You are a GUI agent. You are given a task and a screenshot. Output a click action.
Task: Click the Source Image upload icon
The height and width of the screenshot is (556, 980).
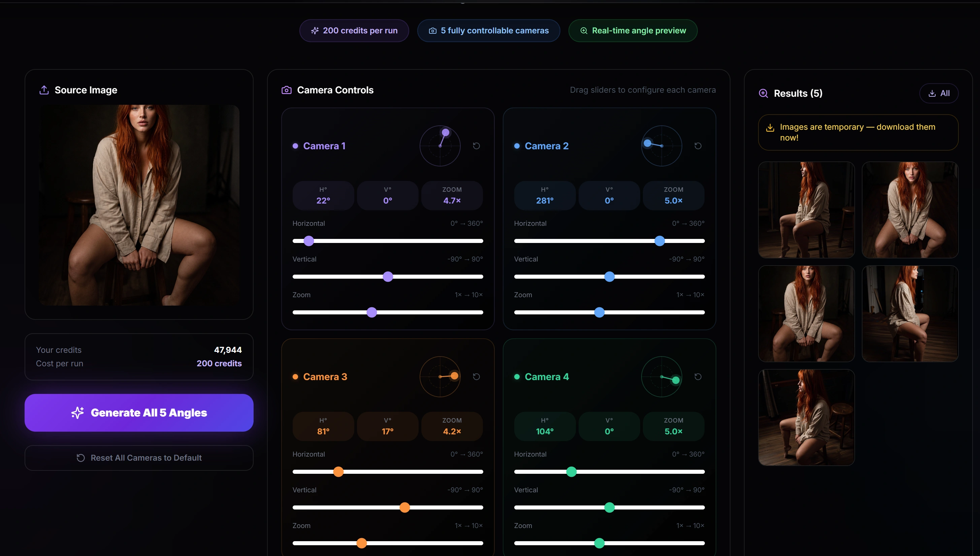(x=44, y=90)
